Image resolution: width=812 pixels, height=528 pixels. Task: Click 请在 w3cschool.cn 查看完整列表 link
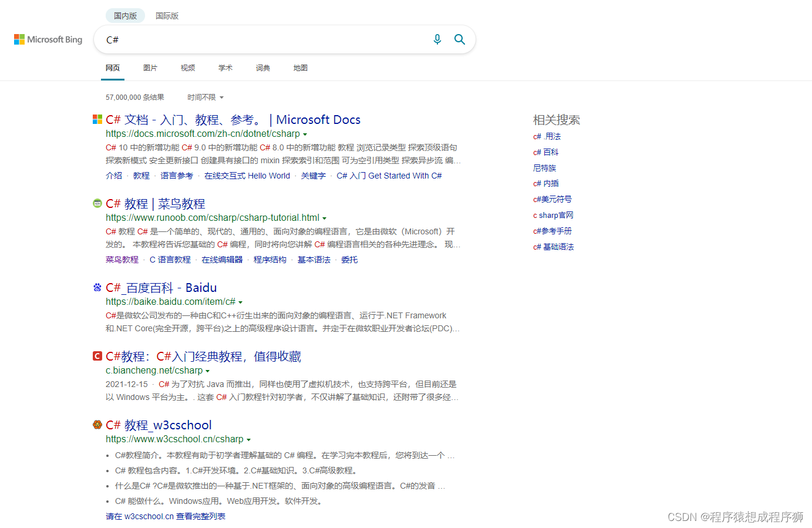click(x=166, y=516)
